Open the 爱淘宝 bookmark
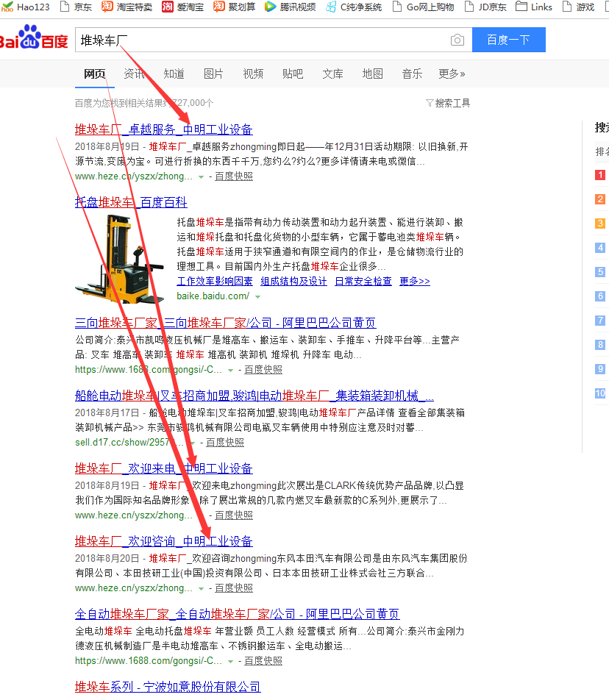Screen dimensions: 609x700 [x=182, y=7]
